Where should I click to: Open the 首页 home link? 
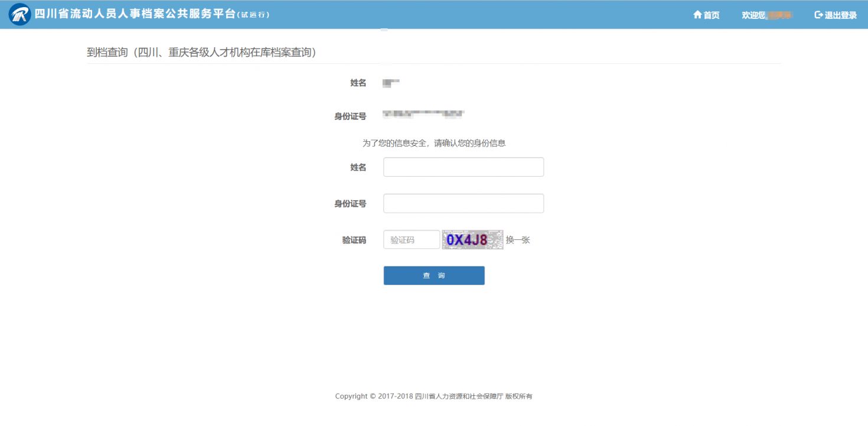[x=711, y=15]
